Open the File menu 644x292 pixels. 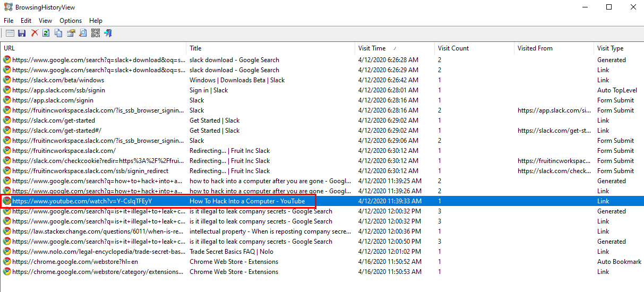click(8, 21)
